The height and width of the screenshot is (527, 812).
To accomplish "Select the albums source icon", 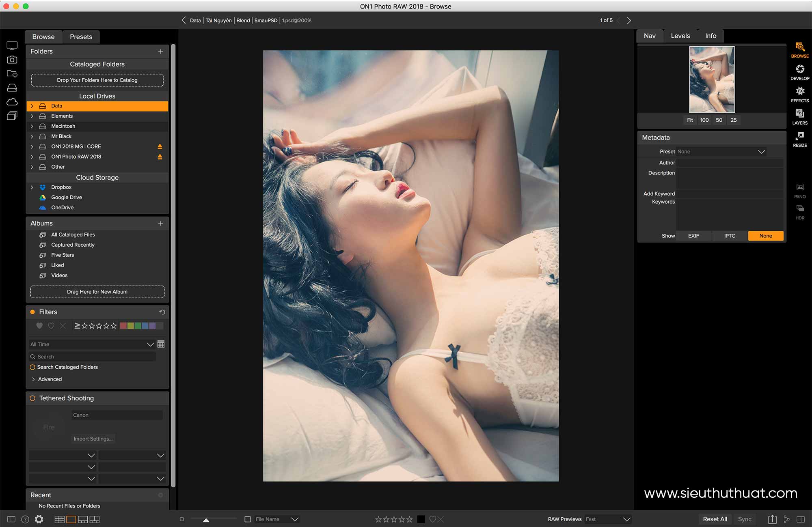I will coord(12,116).
